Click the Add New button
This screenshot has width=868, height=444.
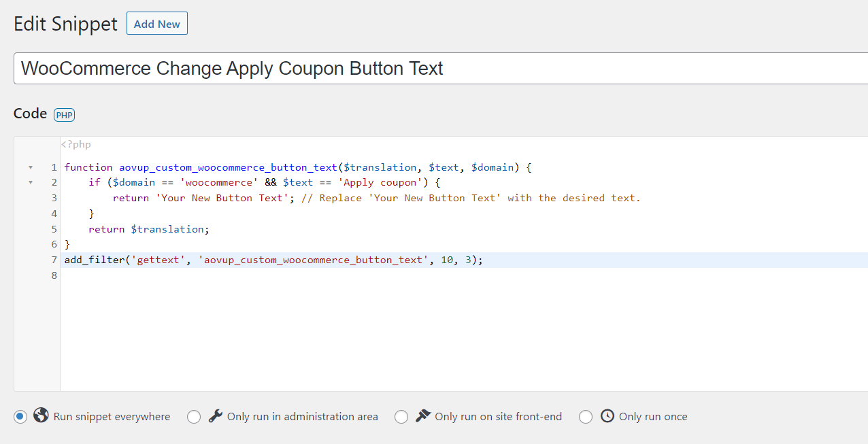pos(157,24)
